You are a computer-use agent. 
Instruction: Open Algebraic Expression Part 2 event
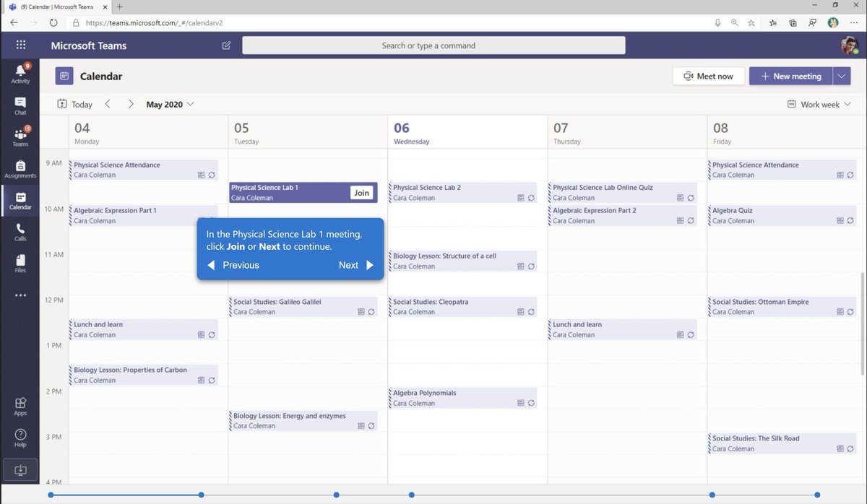click(622, 215)
